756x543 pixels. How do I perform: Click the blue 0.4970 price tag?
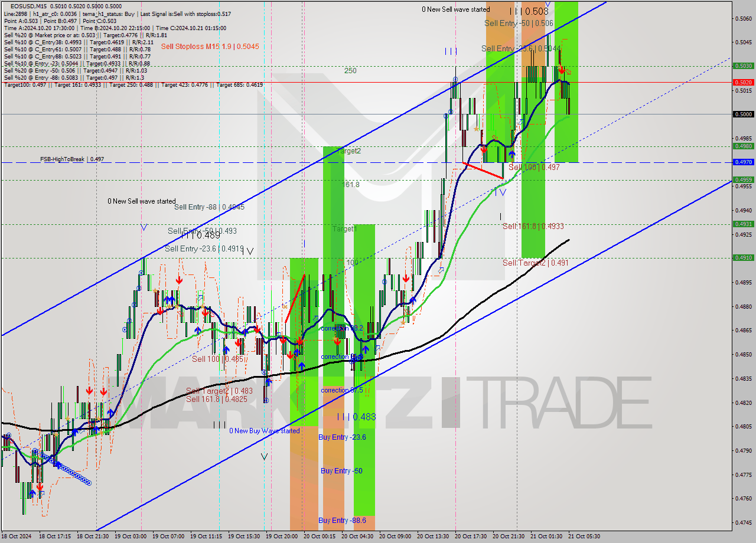point(743,162)
